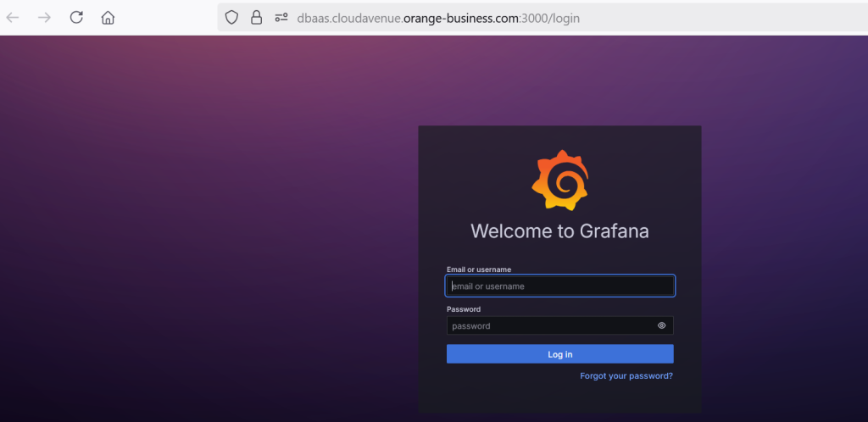Open the tracking protection shield icon
Viewport: 868px width, 422px height.
coord(231,18)
